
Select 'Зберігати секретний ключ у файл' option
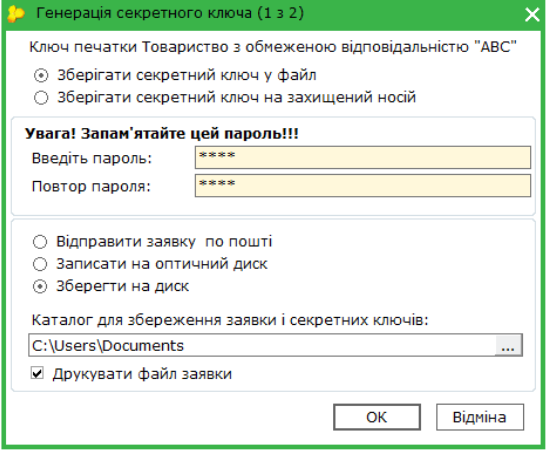click(41, 75)
